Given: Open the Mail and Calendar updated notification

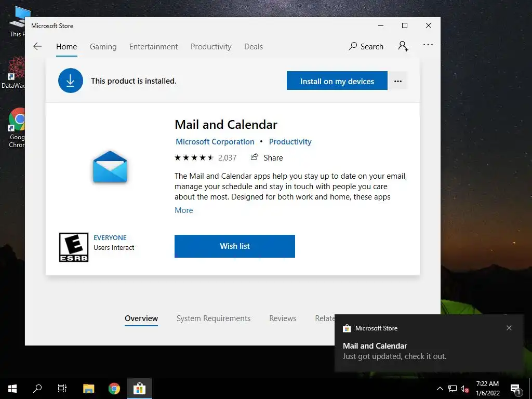Looking at the screenshot, I should pyautogui.click(x=429, y=343).
